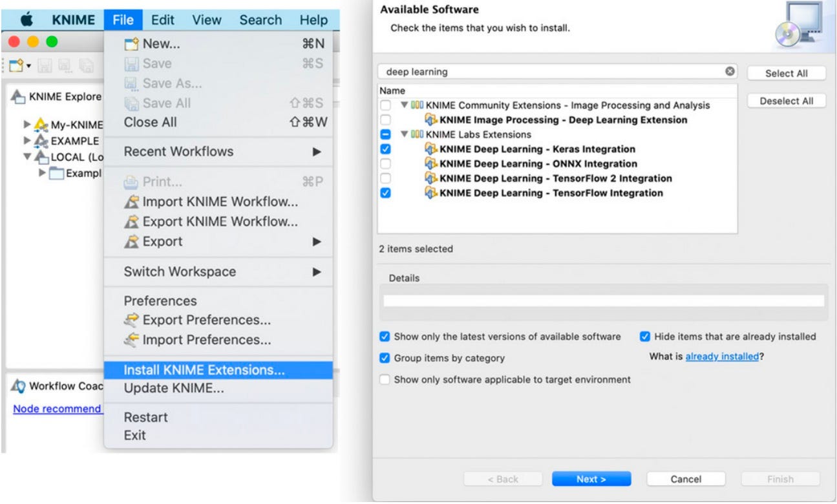The height and width of the screenshot is (504, 837).
Task: Open the Export submenu arrow
Action: tap(317, 242)
